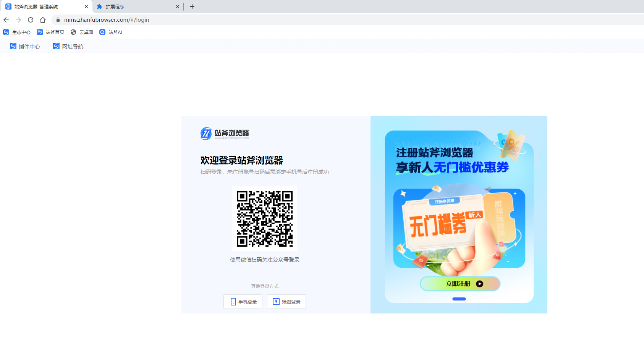Click the 享新人无门槛优惠券 headline
The height and width of the screenshot is (357, 644).
click(453, 167)
